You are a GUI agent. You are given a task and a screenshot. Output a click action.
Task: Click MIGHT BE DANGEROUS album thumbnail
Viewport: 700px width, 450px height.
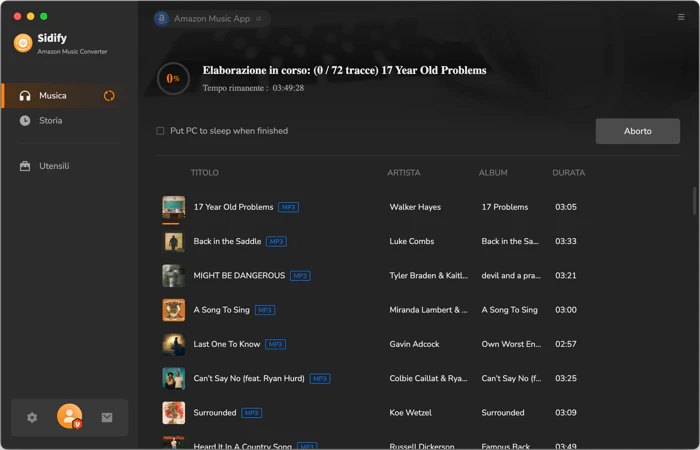click(x=174, y=276)
